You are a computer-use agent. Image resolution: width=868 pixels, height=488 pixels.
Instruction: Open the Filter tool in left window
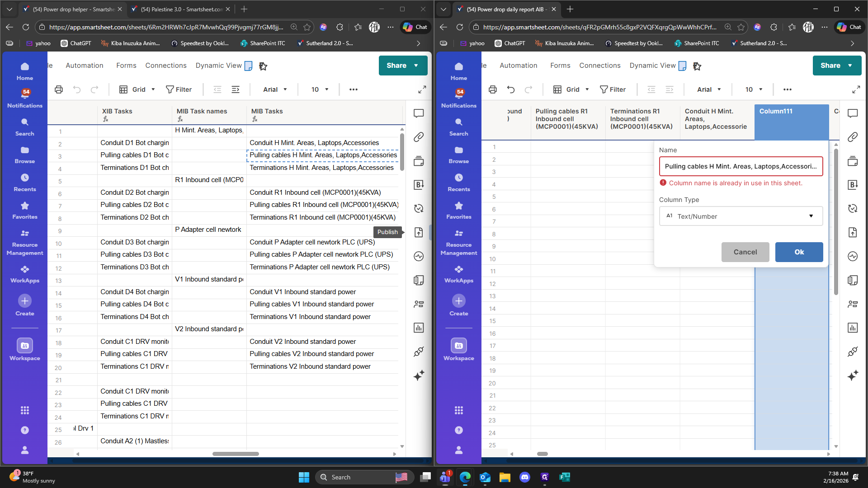tap(179, 89)
